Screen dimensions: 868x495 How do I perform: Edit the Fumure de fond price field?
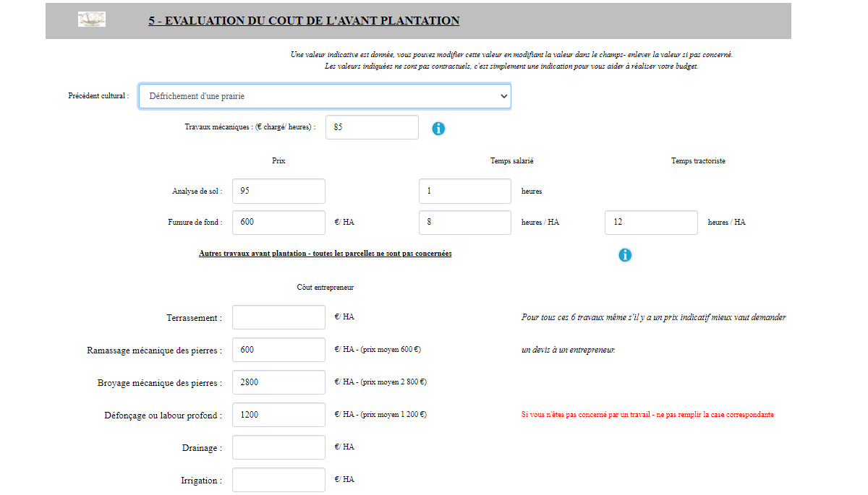tap(279, 223)
